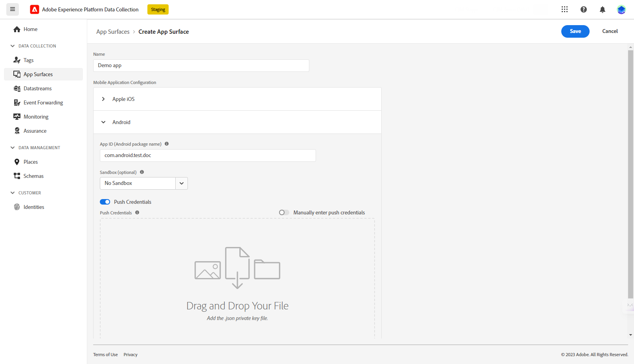This screenshot has width=634, height=364.
Task: Click the Adobe logo icon
Action: coord(35,9)
